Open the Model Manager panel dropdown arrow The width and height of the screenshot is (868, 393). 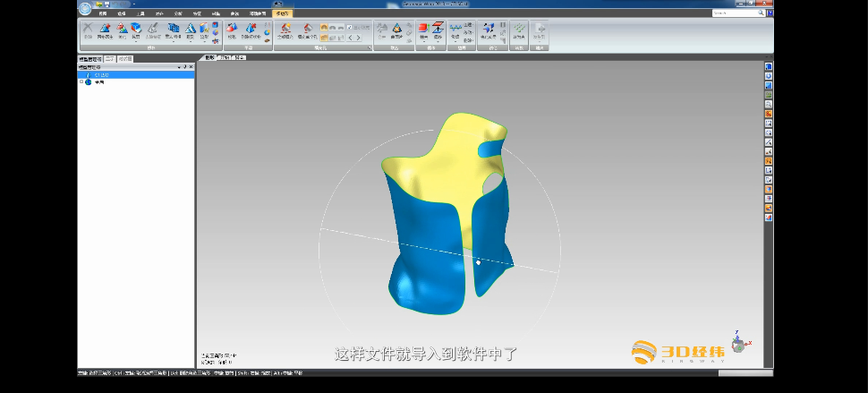(x=179, y=67)
